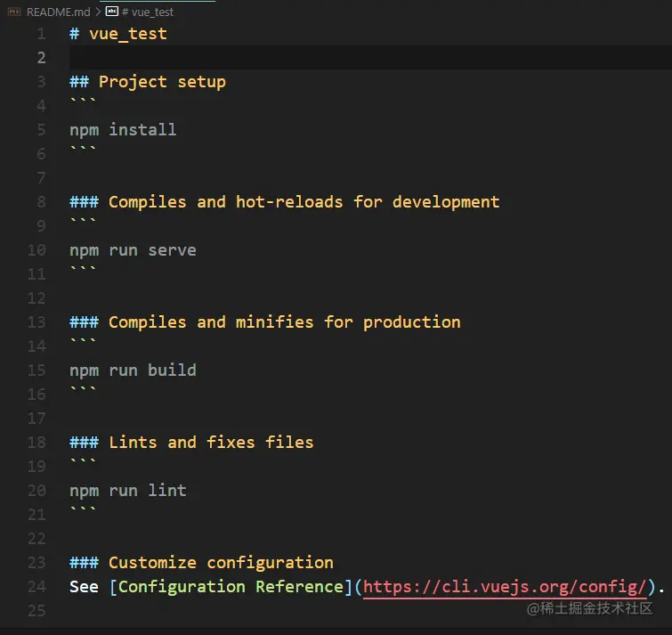
Task: Click line number 25 in gutter
Action: pos(36,611)
